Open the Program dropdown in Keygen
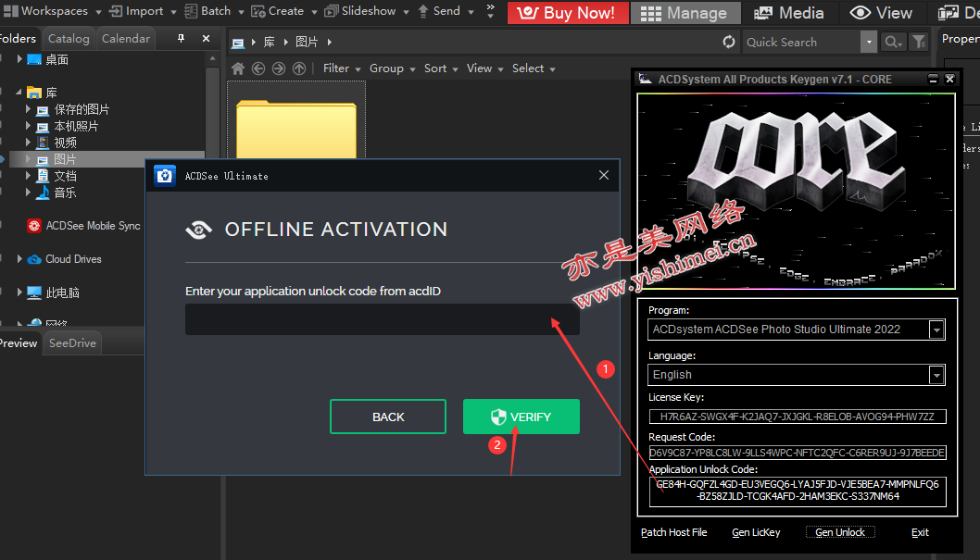 pyautogui.click(x=936, y=330)
